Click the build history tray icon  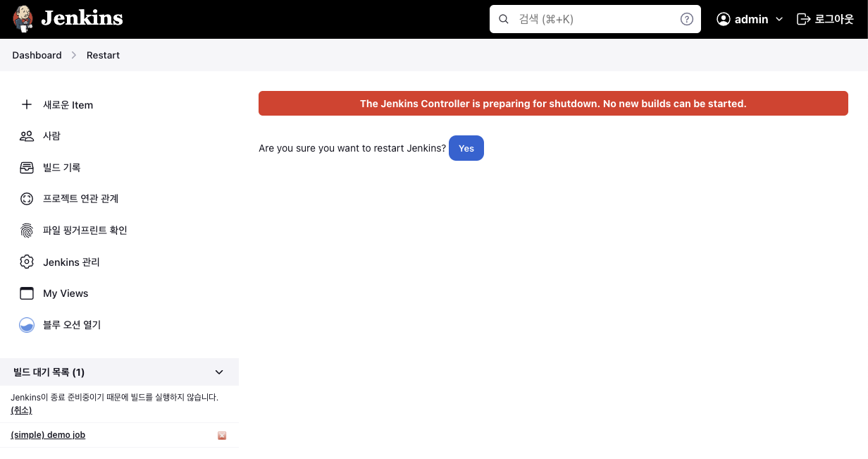coord(27,167)
